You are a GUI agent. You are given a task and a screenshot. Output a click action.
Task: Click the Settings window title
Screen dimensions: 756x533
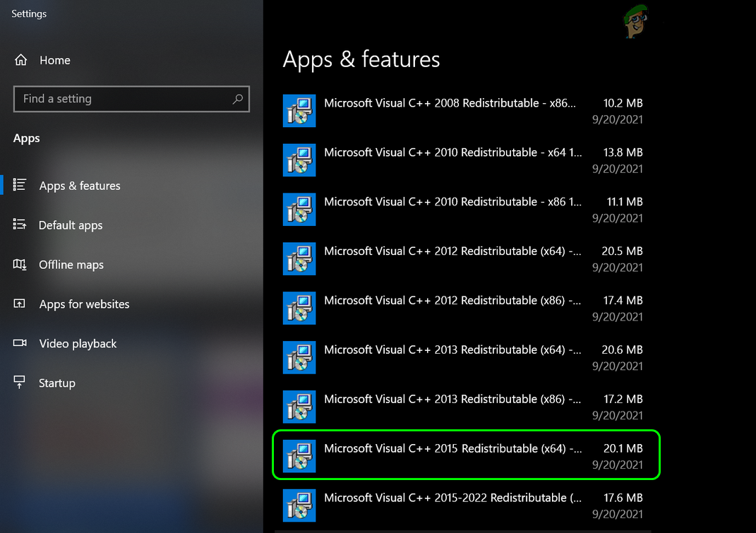click(29, 13)
